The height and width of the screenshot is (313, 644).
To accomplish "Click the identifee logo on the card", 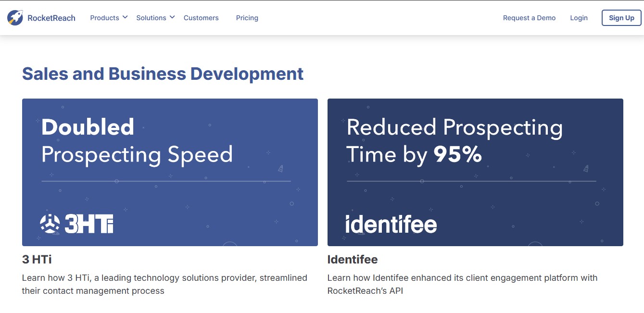I will click(391, 224).
